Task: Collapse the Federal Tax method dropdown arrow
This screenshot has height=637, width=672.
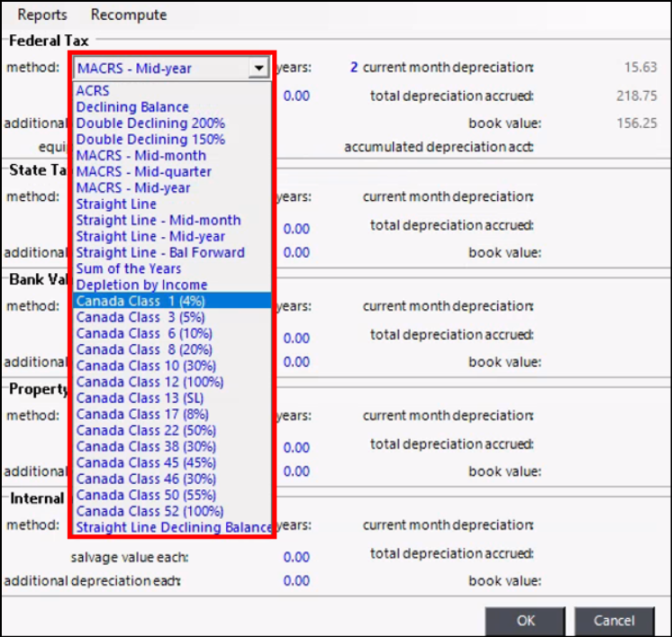Action: [x=259, y=68]
